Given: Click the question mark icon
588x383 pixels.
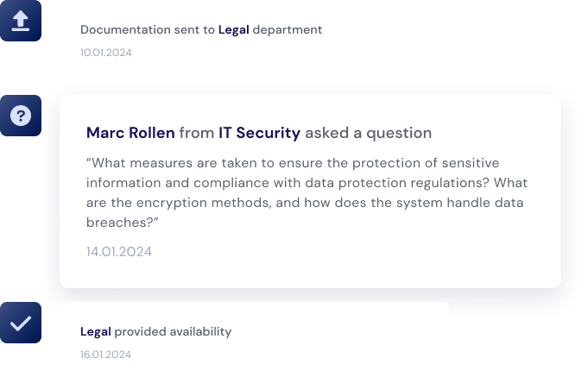Looking at the screenshot, I should click(21, 116).
